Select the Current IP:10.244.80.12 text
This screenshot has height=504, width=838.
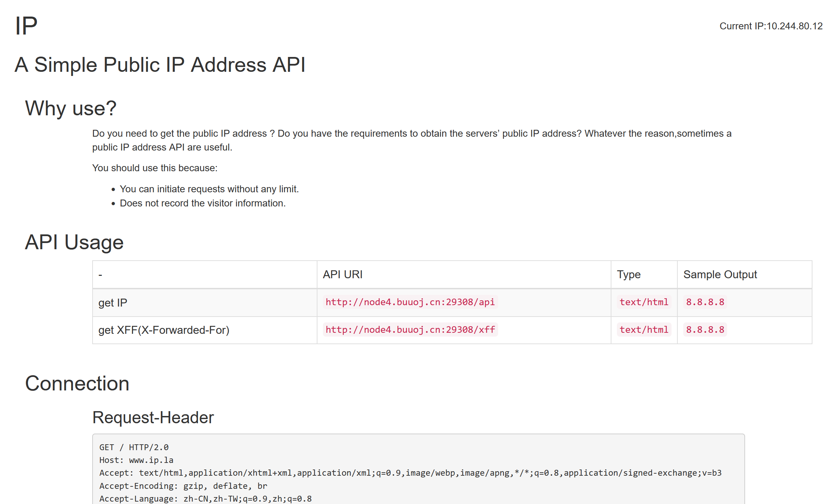point(771,26)
